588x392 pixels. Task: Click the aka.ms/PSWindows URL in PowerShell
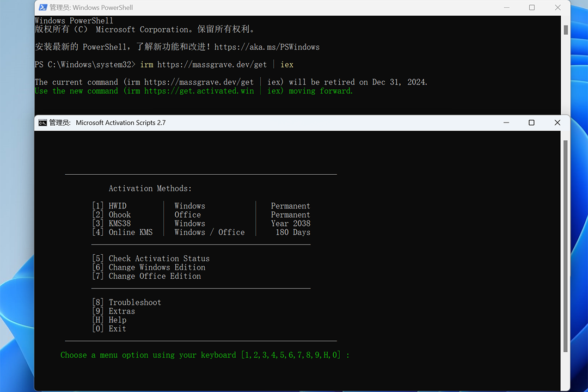click(x=267, y=47)
